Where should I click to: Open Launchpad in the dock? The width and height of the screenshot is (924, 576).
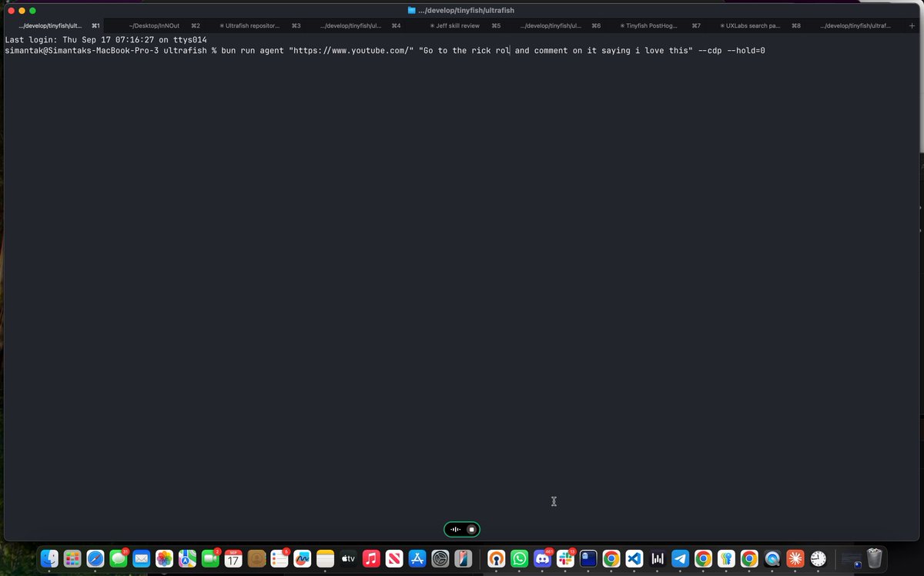click(72, 558)
